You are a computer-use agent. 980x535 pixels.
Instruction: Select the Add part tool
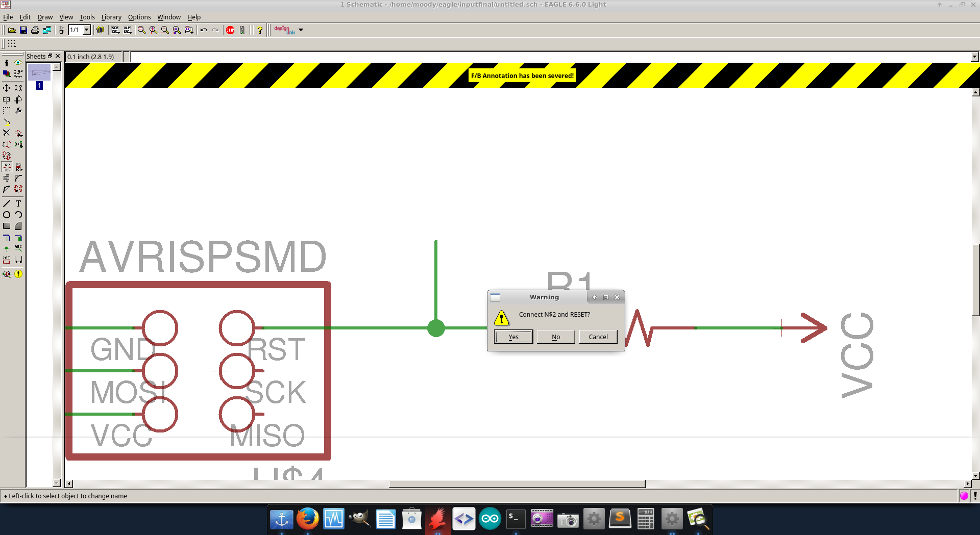click(x=18, y=133)
